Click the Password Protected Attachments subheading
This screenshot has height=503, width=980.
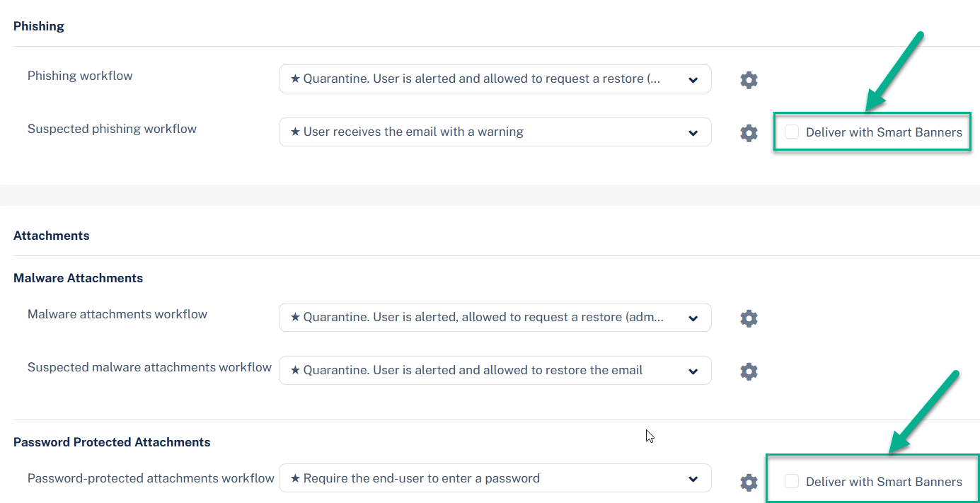(112, 442)
